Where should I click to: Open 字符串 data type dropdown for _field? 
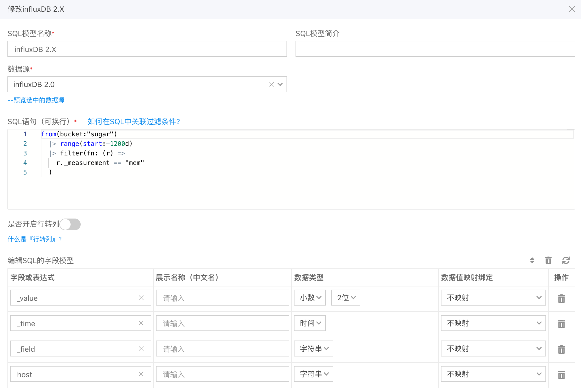pos(314,349)
